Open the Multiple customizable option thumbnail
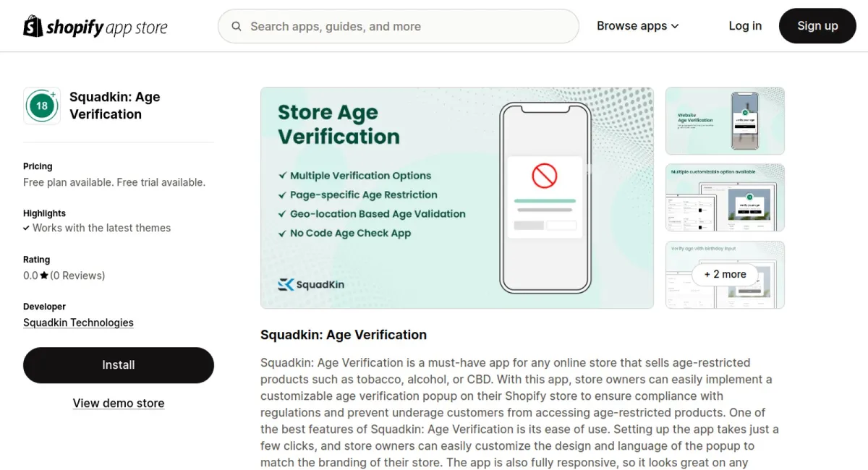Viewport: 868px width, 470px height. 725,197
